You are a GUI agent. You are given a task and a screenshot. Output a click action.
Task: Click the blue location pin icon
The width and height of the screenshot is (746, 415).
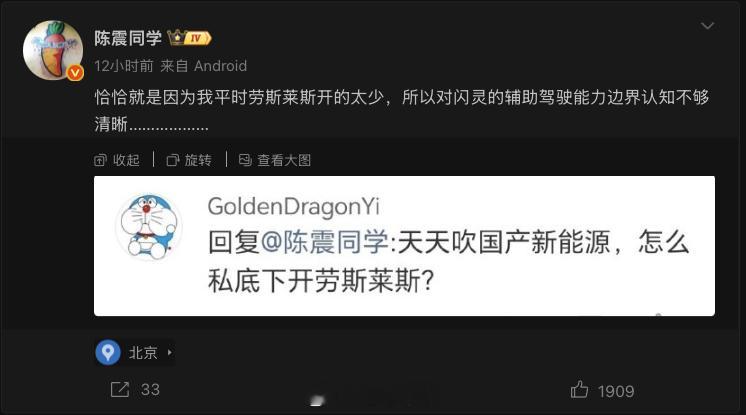(x=108, y=352)
